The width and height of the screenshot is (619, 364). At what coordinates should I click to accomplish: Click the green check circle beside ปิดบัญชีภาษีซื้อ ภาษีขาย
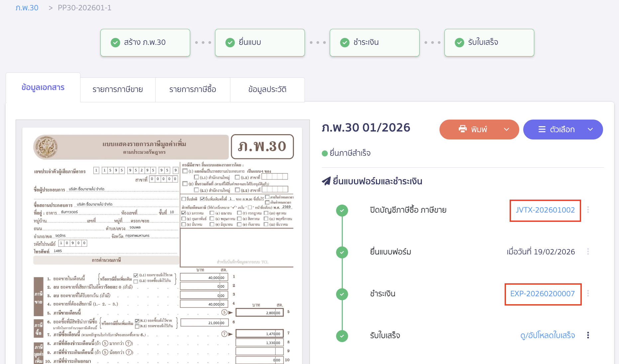pos(342,210)
